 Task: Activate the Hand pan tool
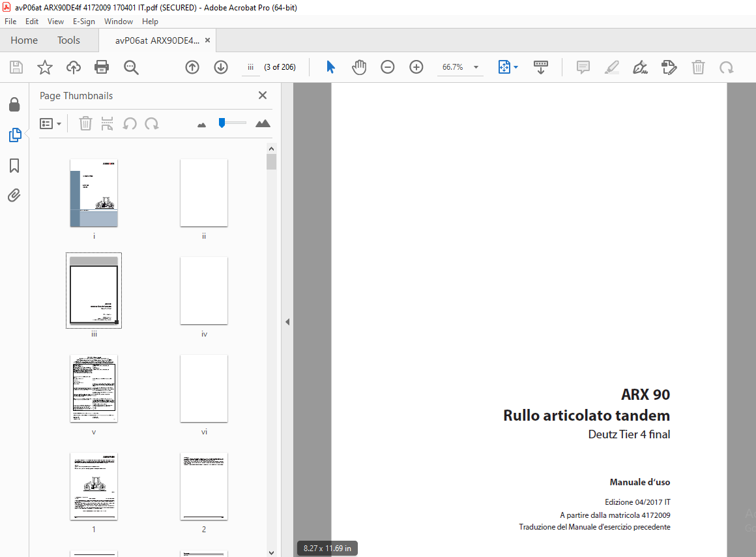tap(358, 67)
